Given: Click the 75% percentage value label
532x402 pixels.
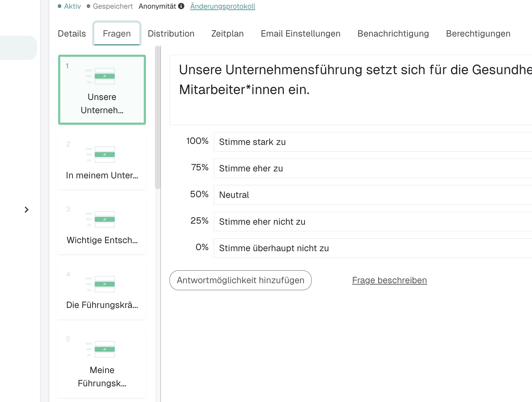Looking at the screenshot, I should coord(199,168).
